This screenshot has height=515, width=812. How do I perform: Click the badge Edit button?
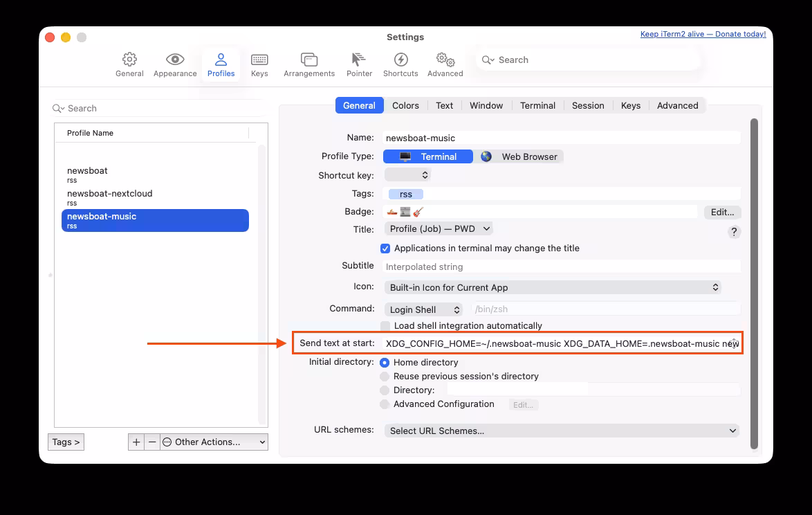(722, 212)
